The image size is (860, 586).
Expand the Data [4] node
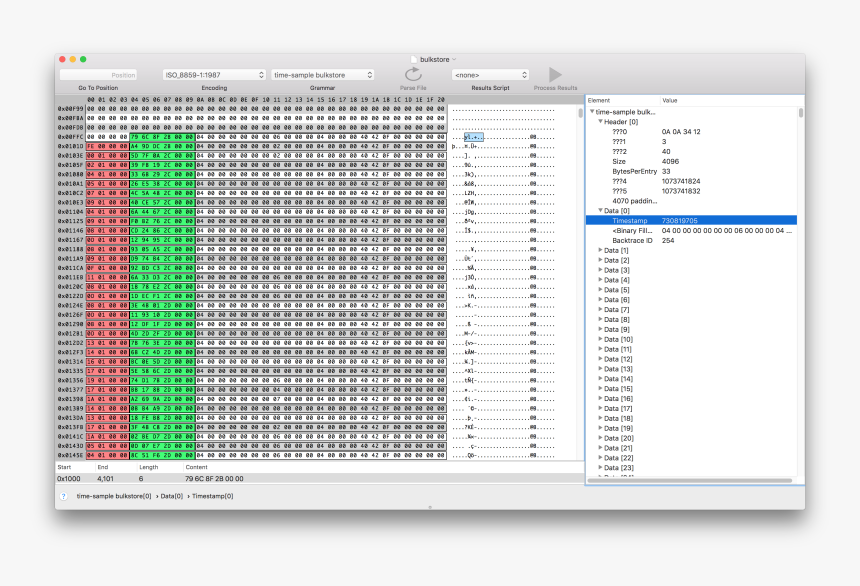[x=601, y=280]
